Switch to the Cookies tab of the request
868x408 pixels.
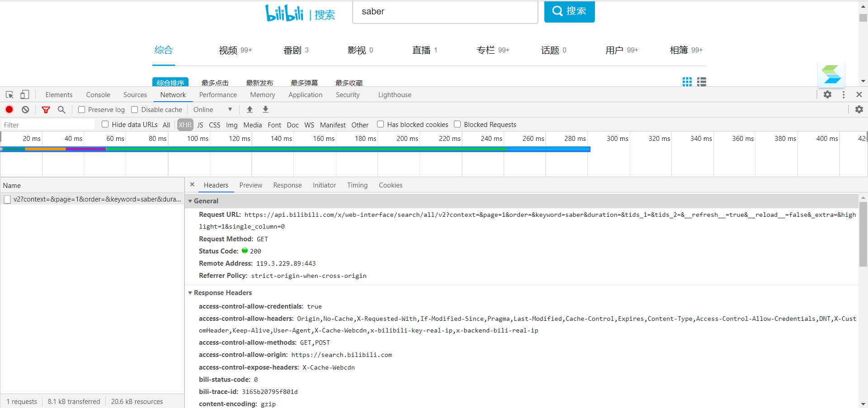391,185
